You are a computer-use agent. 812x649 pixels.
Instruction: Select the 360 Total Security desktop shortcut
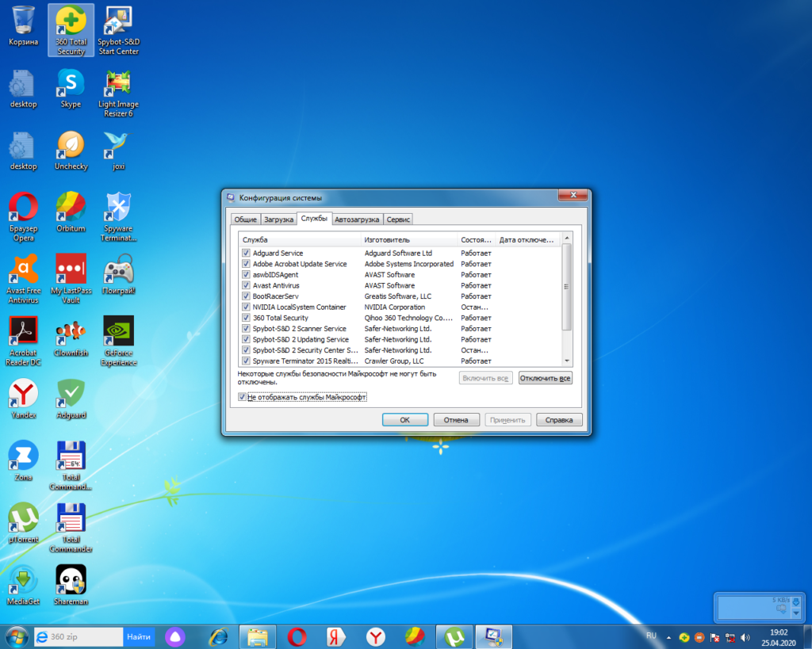(71, 30)
